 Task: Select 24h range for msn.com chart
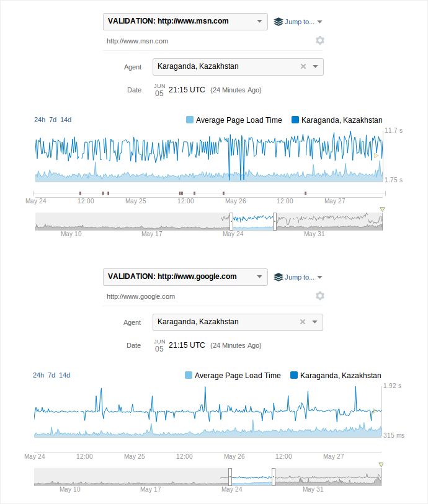(40, 120)
